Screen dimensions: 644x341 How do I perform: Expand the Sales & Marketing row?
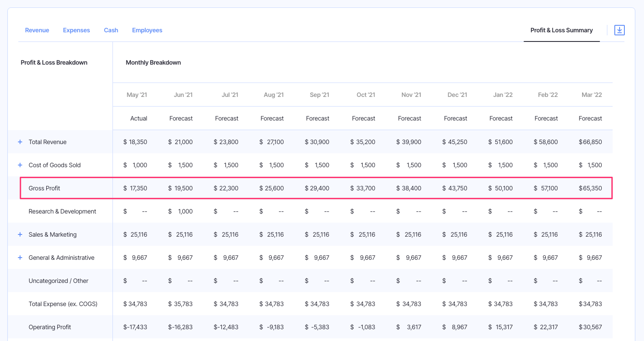(20, 234)
